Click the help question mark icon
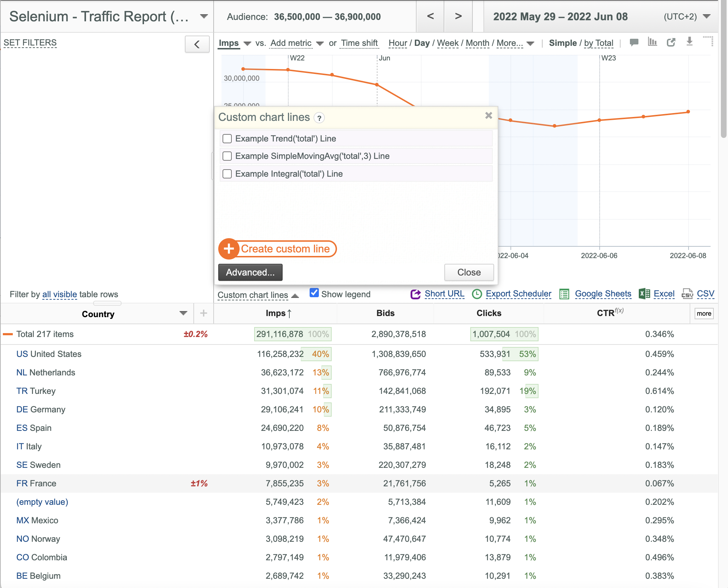Viewport: 728px width, 588px height. click(319, 118)
